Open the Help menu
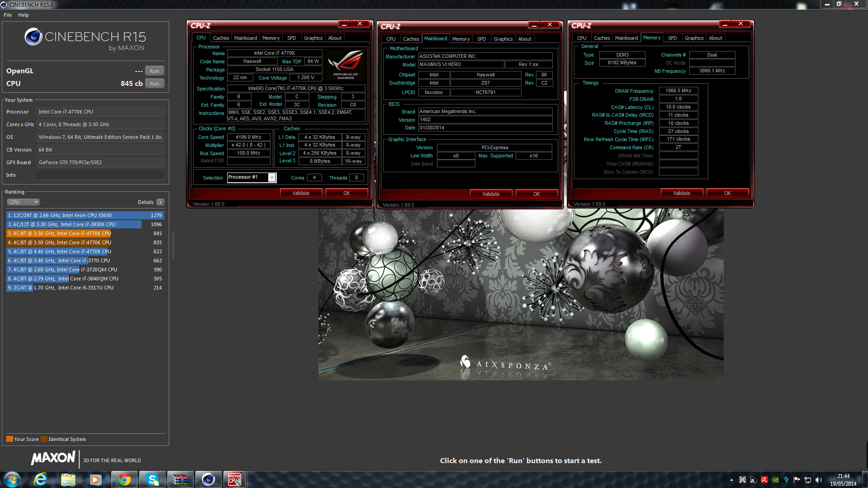868x488 pixels. tap(24, 15)
